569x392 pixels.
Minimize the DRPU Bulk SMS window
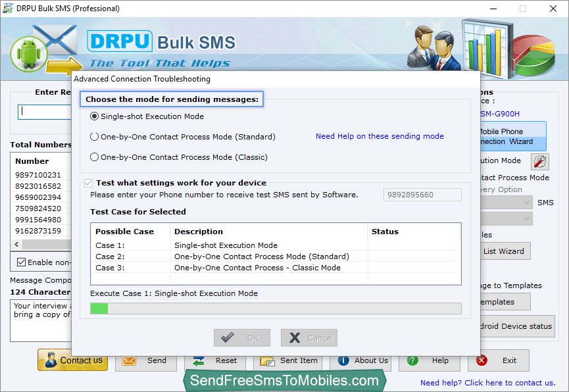[493, 9]
